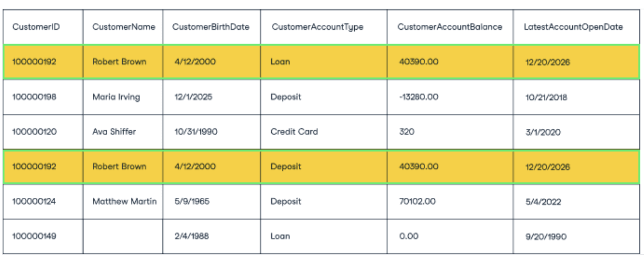Click the 10/21/2018 open date cell

576,97
